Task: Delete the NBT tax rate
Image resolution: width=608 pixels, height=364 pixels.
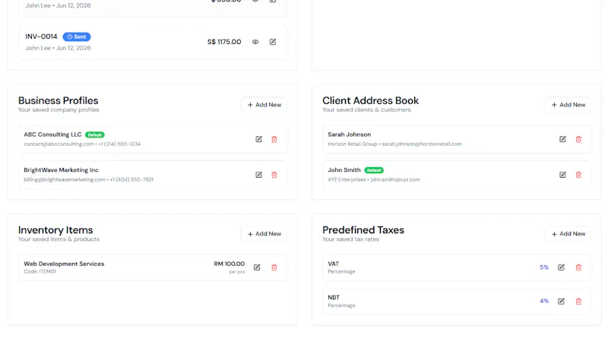Action: click(578, 301)
